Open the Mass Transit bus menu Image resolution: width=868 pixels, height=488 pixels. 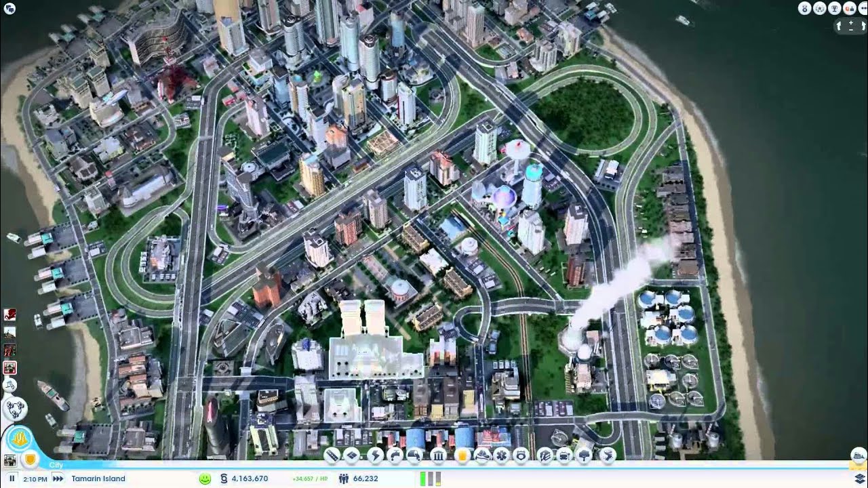(x=564, y=455)
